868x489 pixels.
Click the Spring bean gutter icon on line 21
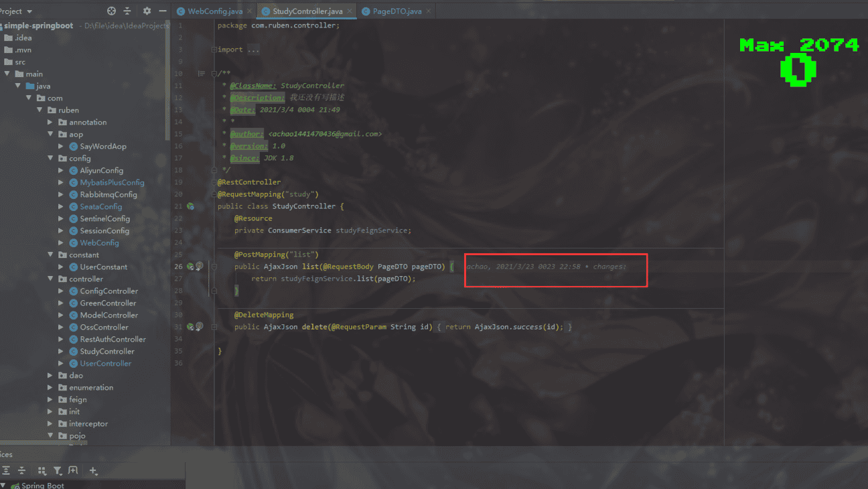tap(190, 206)
